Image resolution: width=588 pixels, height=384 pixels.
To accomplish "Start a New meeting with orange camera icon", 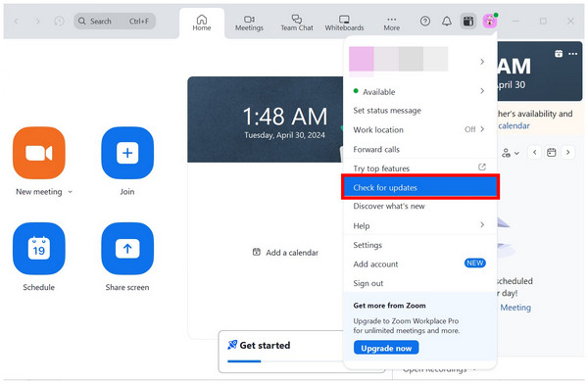I will tap(39, 153).
